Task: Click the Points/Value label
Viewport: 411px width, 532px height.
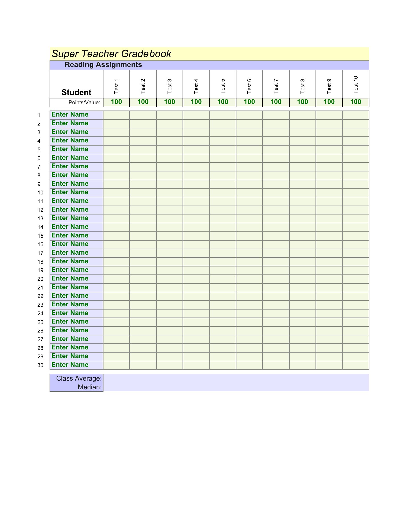Action: (x=84, y=103)
